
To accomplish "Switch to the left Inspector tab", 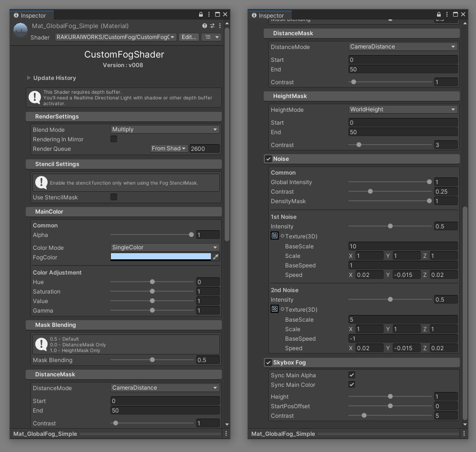I will 31,15.
